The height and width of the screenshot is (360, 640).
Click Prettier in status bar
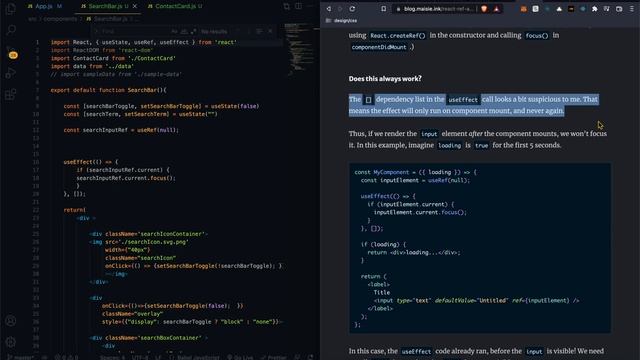coord(273,357)
